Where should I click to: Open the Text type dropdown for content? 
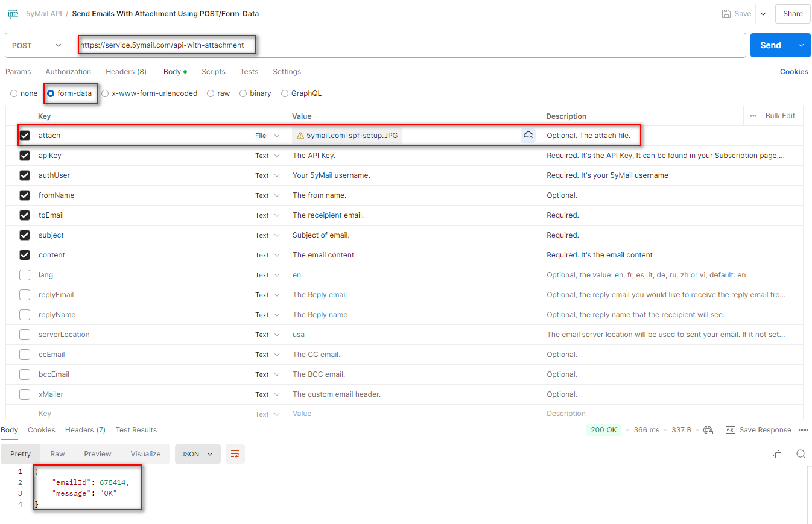click(267, 255)
